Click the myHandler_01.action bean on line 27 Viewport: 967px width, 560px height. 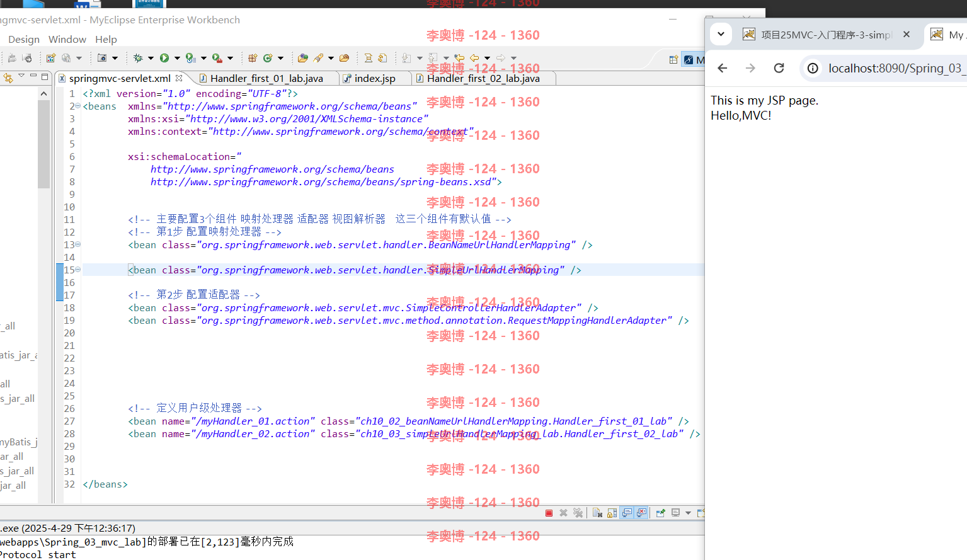(408, 421)
